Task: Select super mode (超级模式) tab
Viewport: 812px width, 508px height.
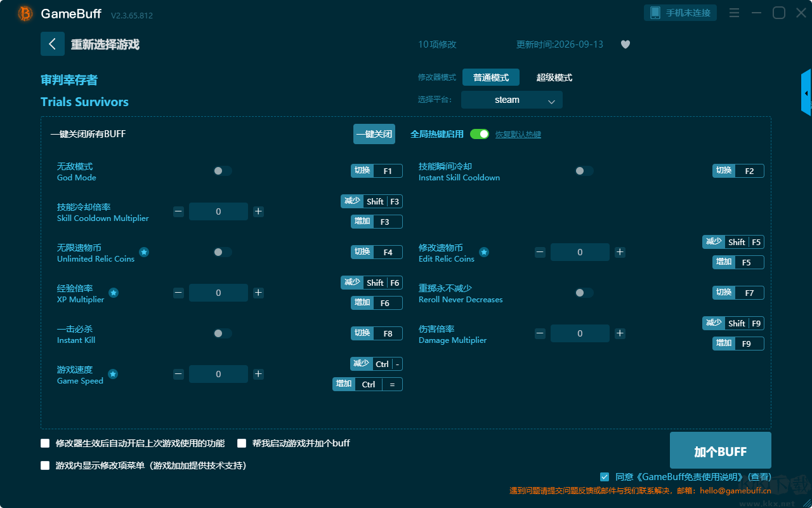Action: 554,77
